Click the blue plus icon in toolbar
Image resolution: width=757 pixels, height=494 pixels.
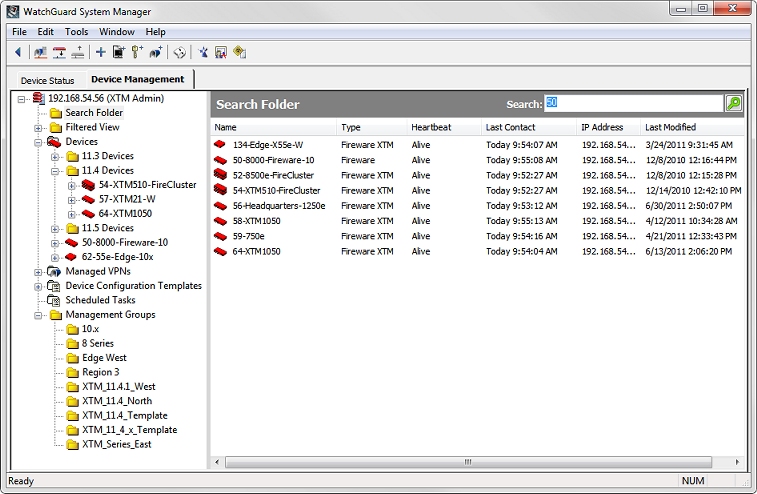[x=100, y=52]
